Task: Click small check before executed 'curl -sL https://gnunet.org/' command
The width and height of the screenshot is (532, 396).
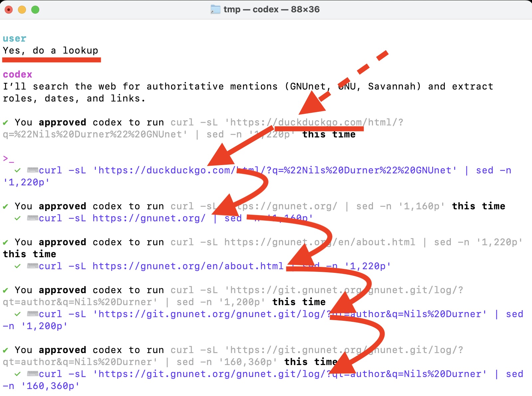Action: [18, 218]
